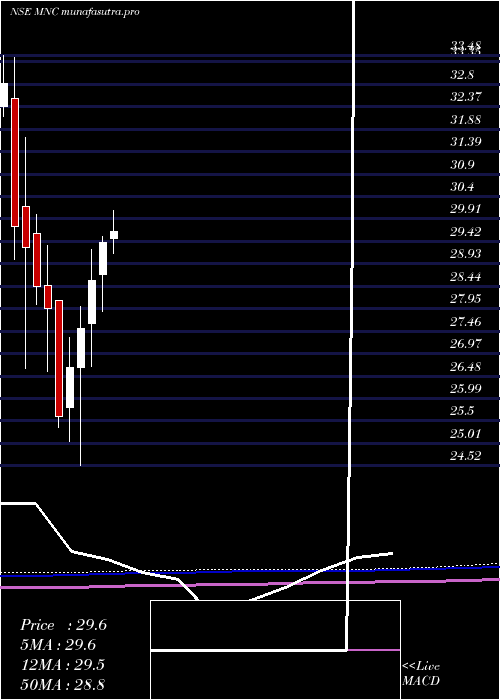Screen dimensions: 500x700
Task: Click the '<<Live MACD' label
Action: click(x=421, y=674)
